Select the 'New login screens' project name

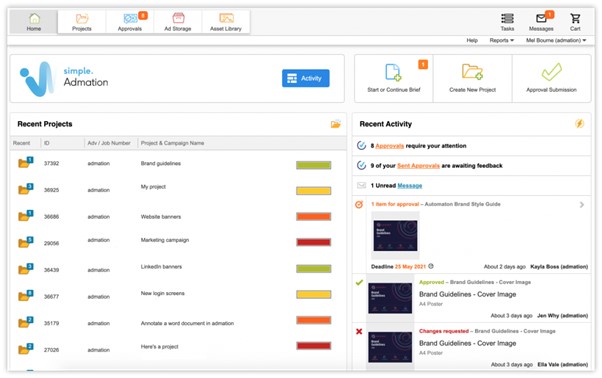click(x=162, y=294)
